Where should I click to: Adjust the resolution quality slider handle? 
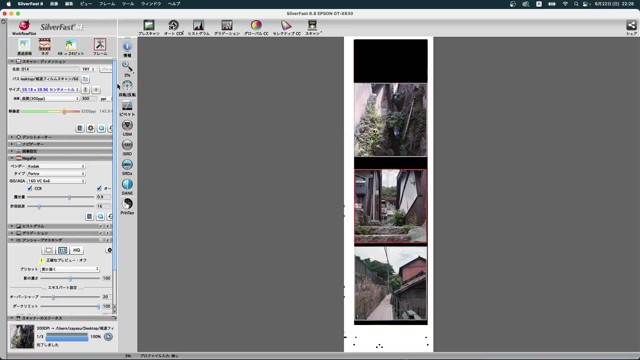pos(64,111)
